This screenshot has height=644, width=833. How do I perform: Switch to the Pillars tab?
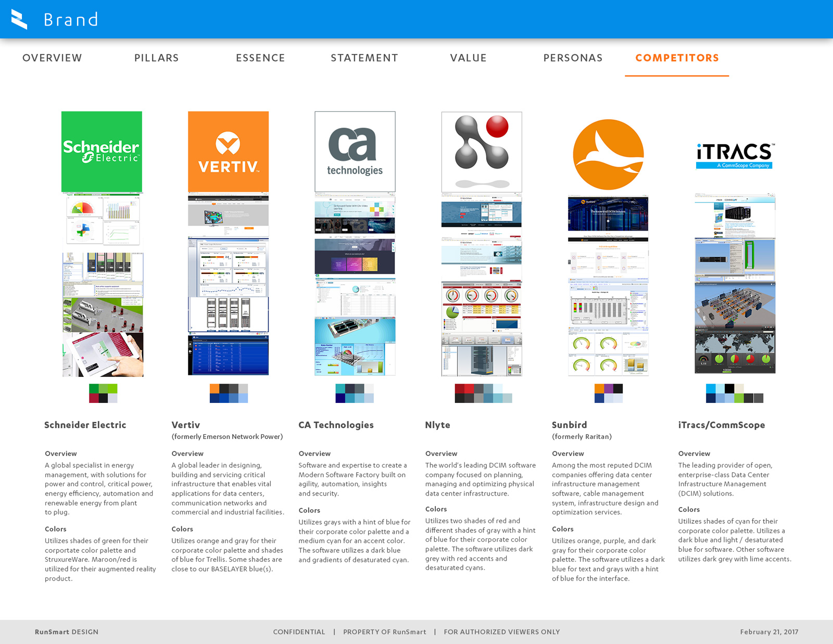[156, 58]
